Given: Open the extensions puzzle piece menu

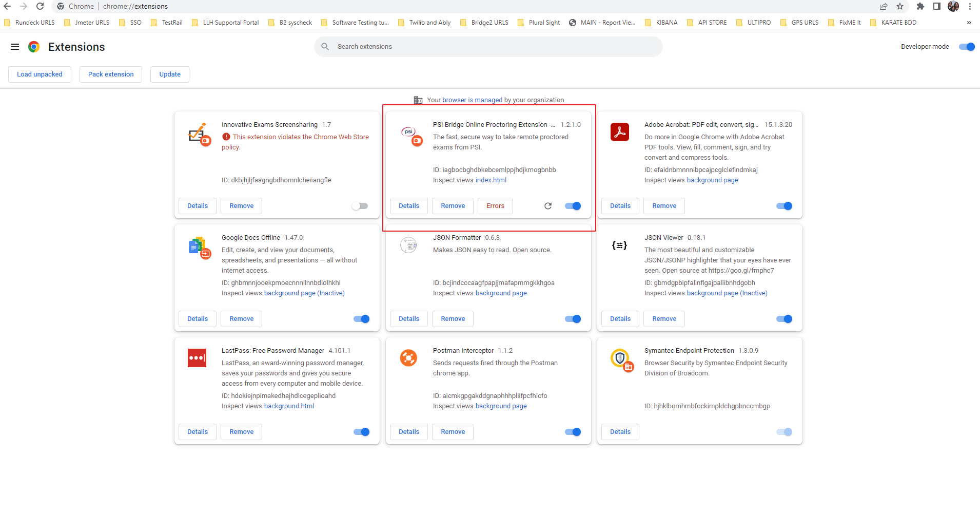Looking at the screenshot, I should click(920, 6).
